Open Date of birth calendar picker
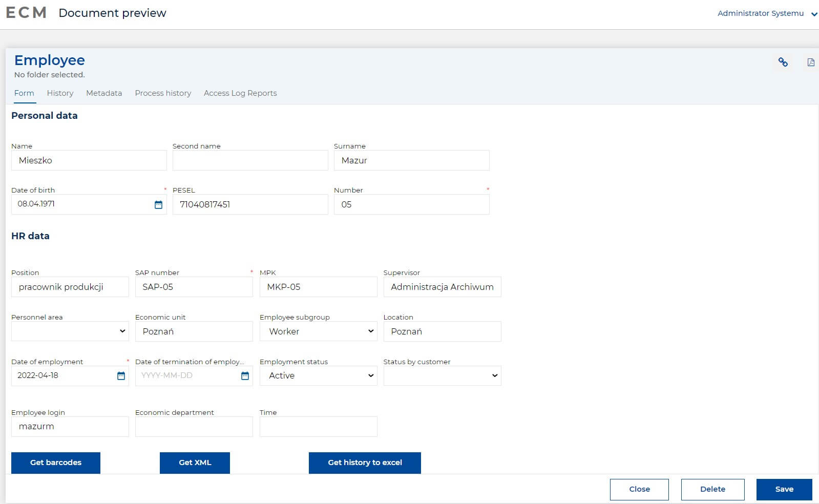The height and width of the screenshot is (504, 819). pyautogui.click(x=158, y=204)
